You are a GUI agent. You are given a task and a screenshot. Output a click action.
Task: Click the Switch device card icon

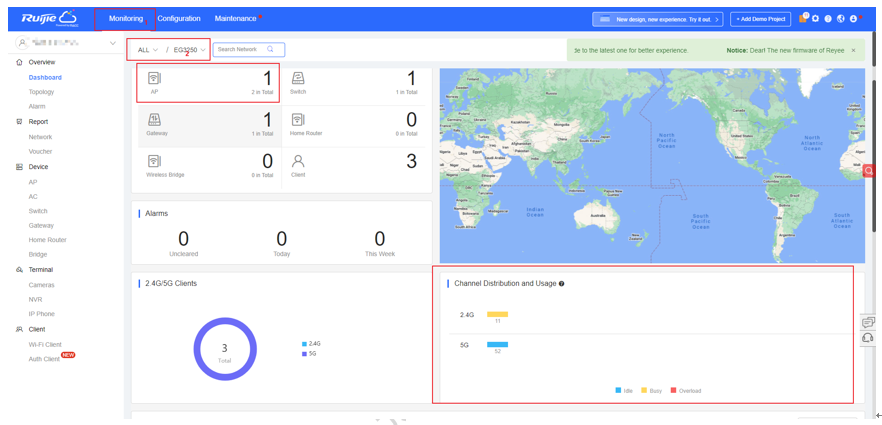pyautogui.click(x=298, y=78)
